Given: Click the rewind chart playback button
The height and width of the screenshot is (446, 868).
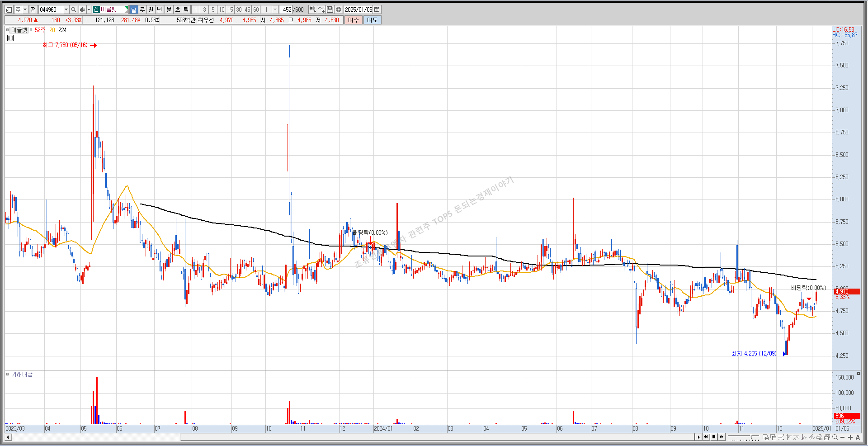Looking at the screenshot, I should pyautogui.click(x=706, y=437).
